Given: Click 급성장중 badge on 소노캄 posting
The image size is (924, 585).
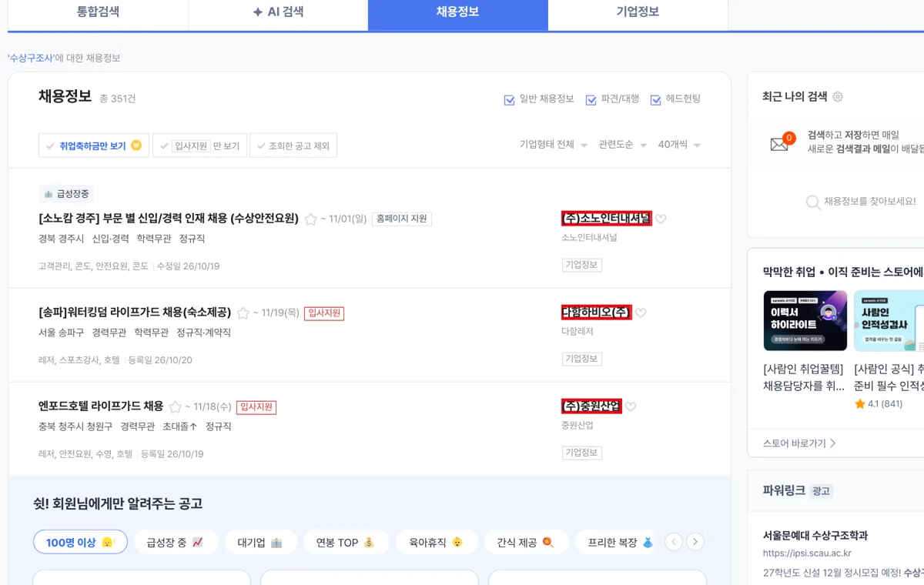Looking at the screenshot, I should point(66,194).
